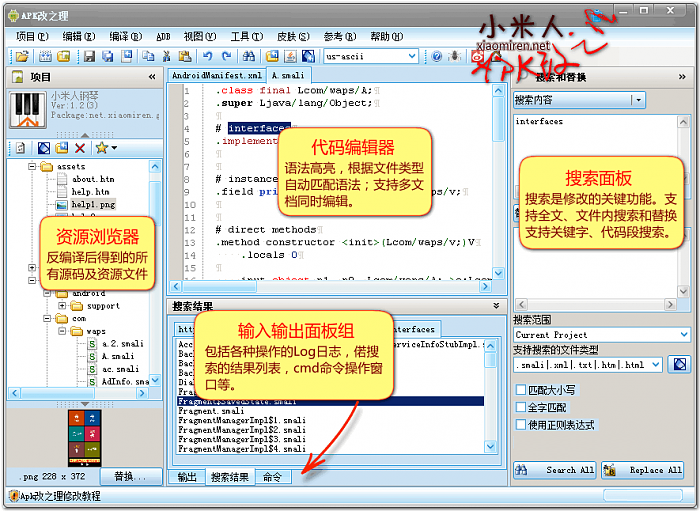Click the scissors cut icon
The image size is (700, 511).
167,56
